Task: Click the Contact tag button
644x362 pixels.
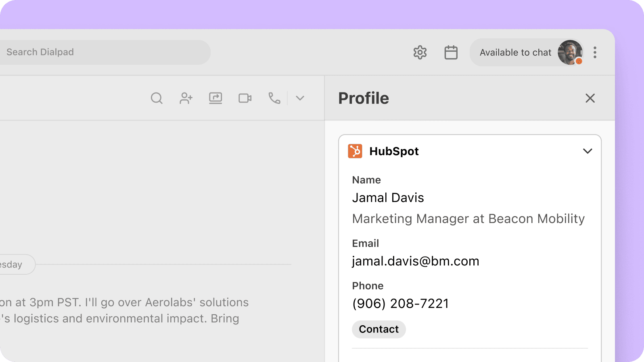Action: click(379, 329)
